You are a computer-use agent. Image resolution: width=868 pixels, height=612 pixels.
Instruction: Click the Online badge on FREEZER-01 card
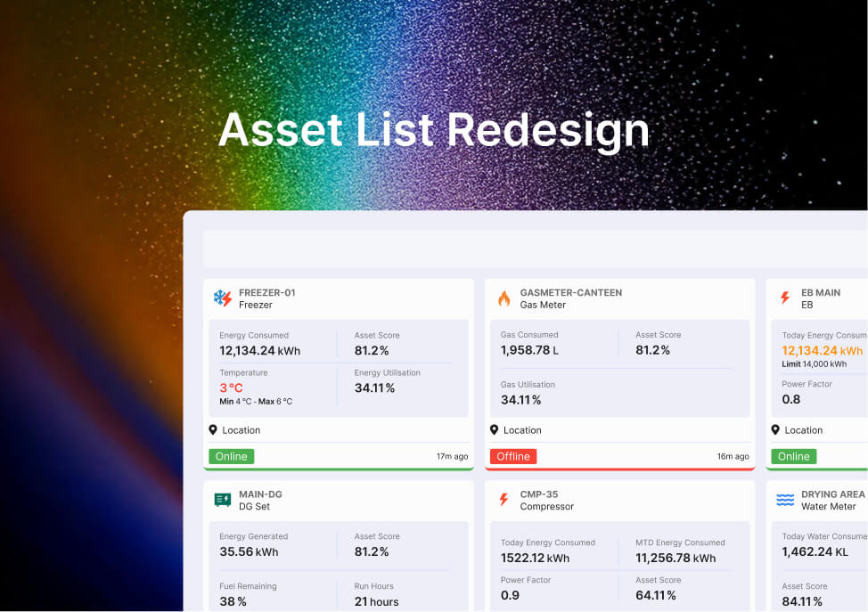[232, 456]
